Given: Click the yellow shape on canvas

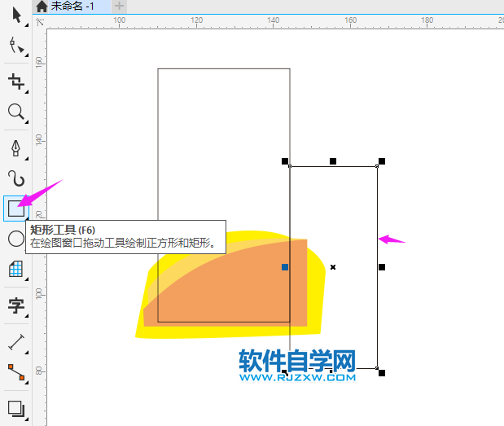Looking at the screenshot, I should tap(315, 289).
